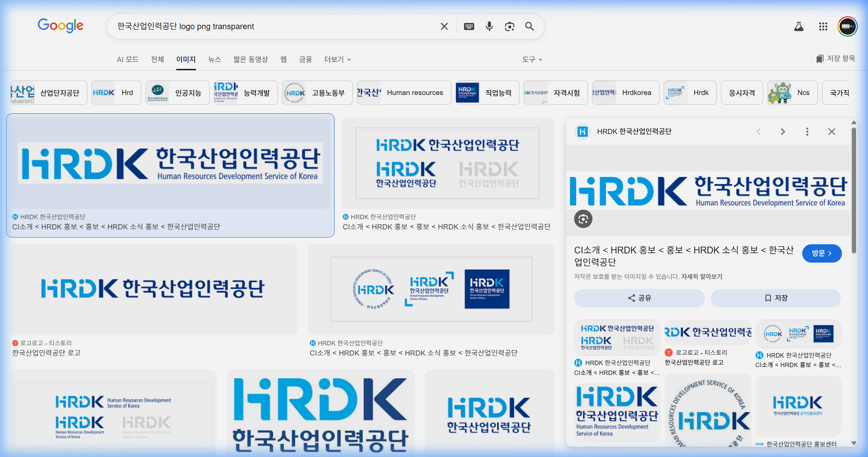
Task: Open saved items bookmark icon
Action: pos(820,59)
